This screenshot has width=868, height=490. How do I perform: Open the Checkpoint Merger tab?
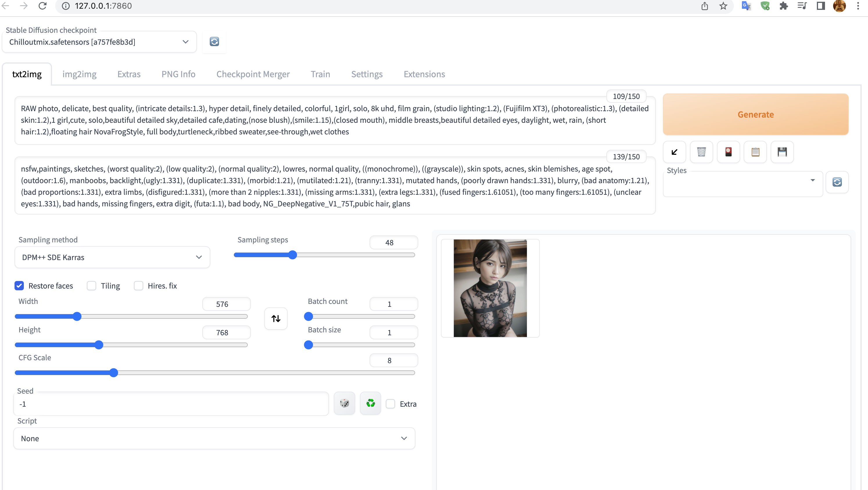point(253,74)
